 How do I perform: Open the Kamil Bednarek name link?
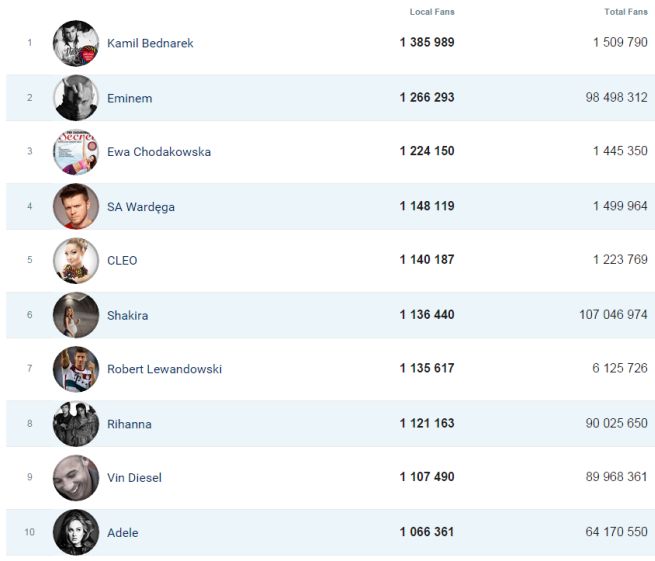pos(150,44)
